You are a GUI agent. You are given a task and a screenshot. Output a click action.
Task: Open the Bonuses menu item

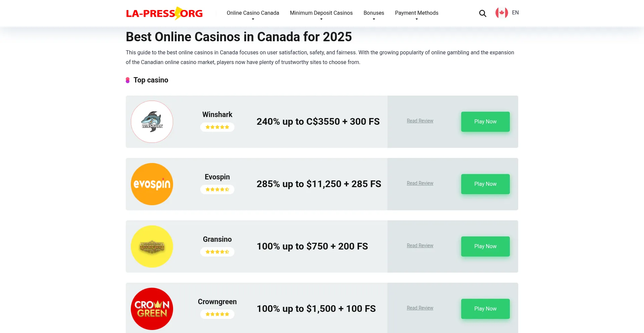(x=374, y=13)
